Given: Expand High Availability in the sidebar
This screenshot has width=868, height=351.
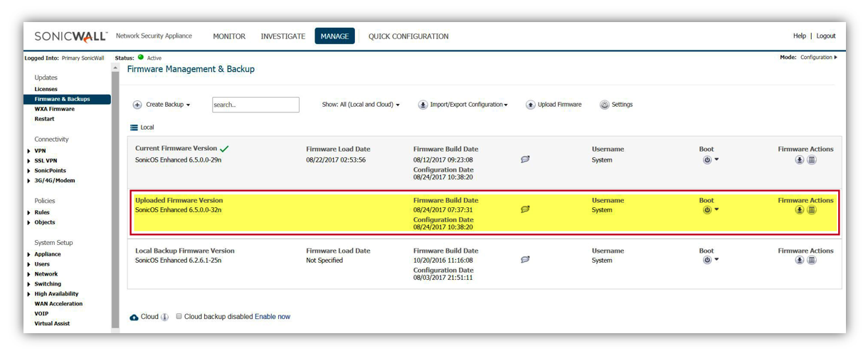Looking at the screenshot, I should 29,294.
